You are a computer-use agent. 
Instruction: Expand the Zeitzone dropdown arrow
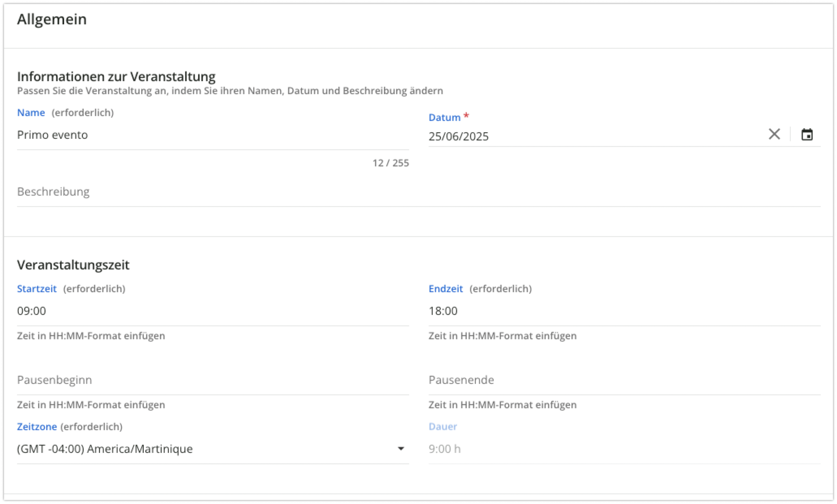(x=401, y=448)
